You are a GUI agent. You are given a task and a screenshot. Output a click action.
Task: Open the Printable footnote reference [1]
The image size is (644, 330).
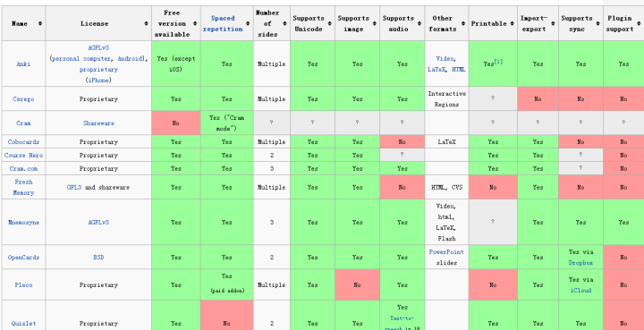[498, 62]
